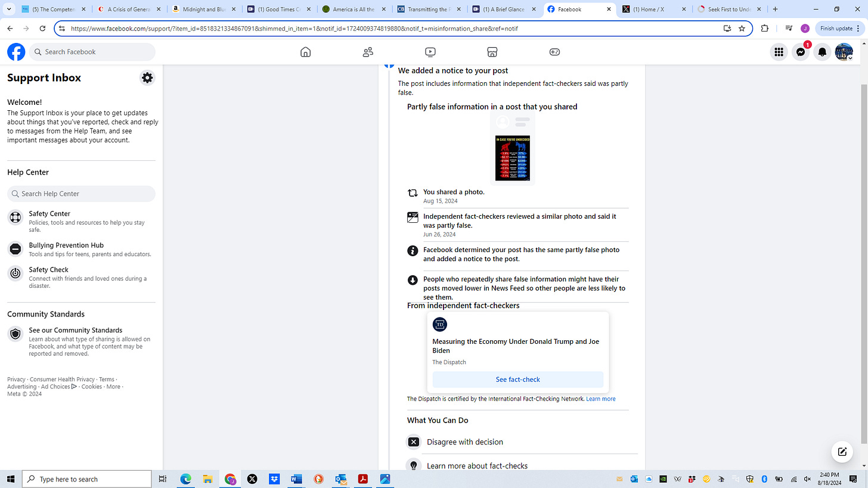The height and width of the screenshot is (488, 868).
Task: Open the Video icon in top navigation
Action: [430, 52]
